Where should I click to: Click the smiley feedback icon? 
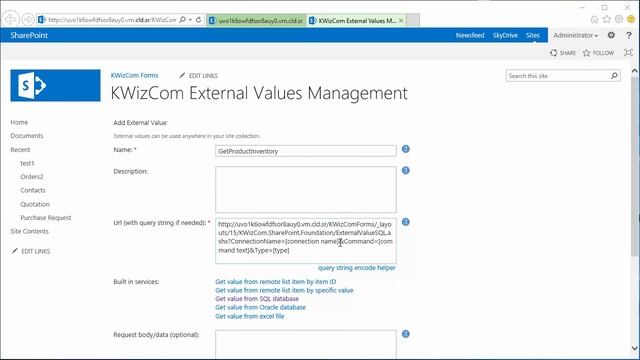(631, 19)
